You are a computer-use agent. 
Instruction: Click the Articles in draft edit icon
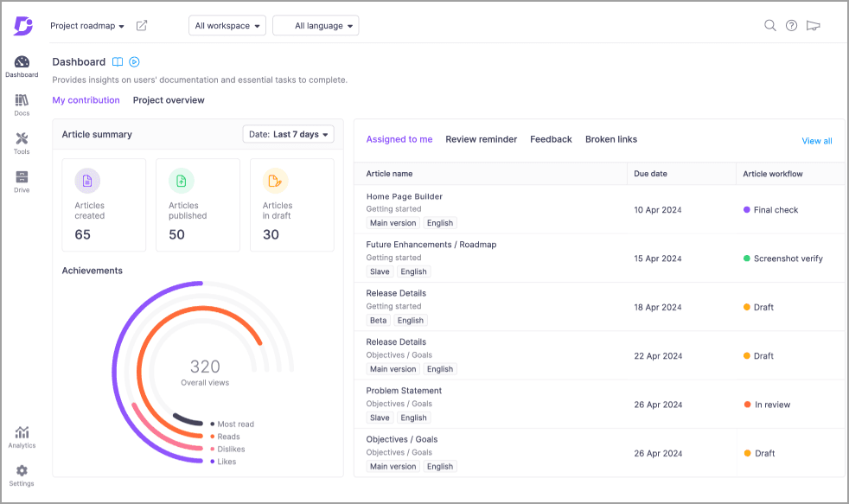[275, 181]
